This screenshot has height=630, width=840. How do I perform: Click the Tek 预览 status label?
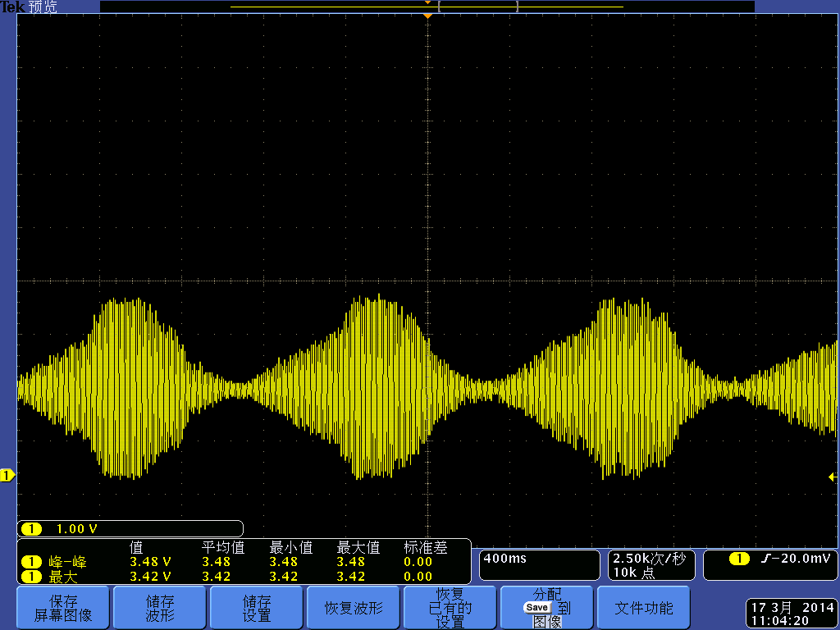pyautogui.click(x=29, y=7)
